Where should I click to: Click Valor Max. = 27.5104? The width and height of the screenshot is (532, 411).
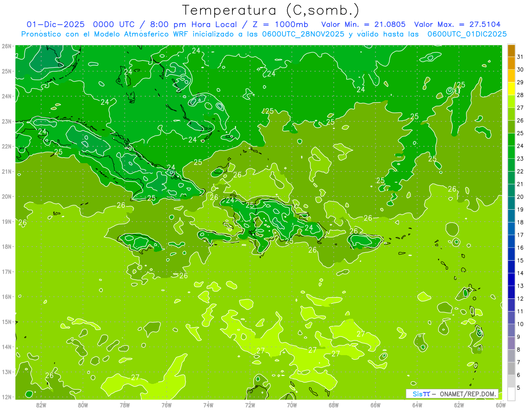click(457, 24)
